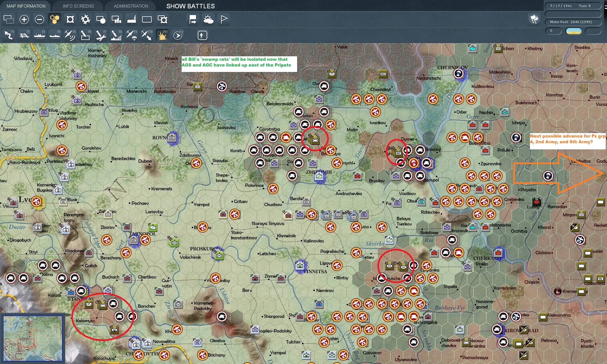Image resolution: width=607 pixels, height=364 pixels.
Task: Select F2 rail move mode
Action: coord(24,35)
